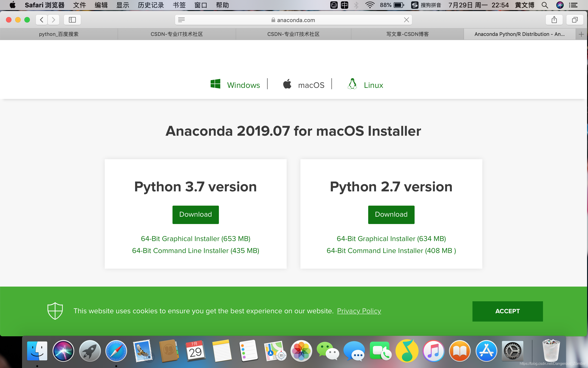Screen dimensions: 588x368
Task: Switch to python_百度搜索 tab
Action: click(x=59, y=34)
